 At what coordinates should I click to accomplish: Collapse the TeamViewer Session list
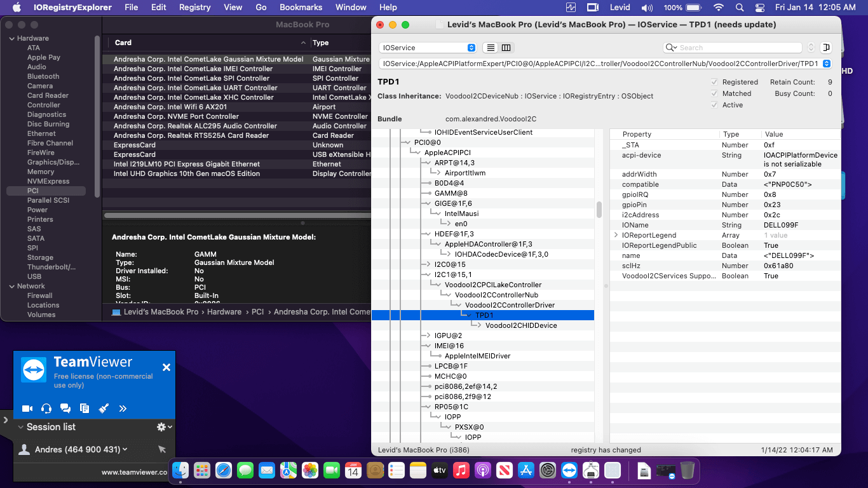21,427
